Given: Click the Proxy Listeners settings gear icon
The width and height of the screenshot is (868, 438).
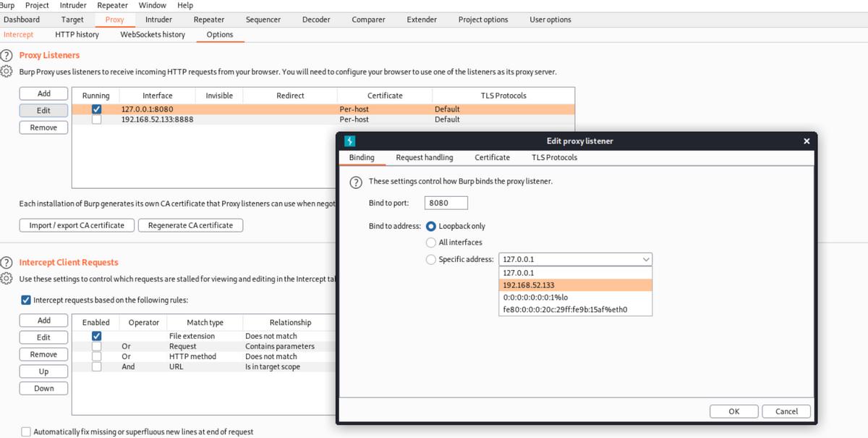Looking at the screenshot, I should pos(7,72).
